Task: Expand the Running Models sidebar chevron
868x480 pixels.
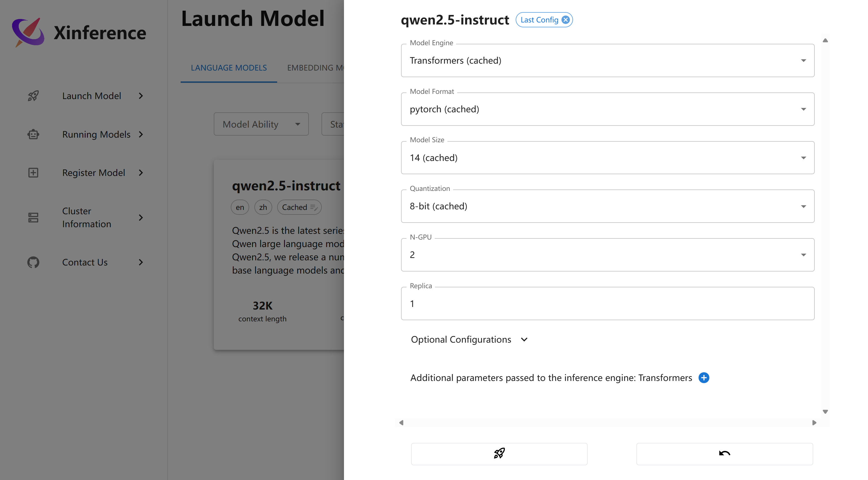Action: 141,134
